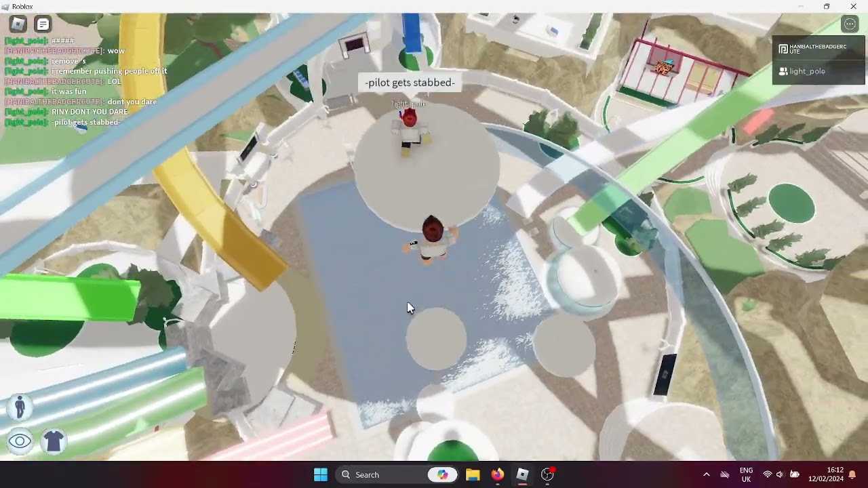Click chat message 'dont you dare'
This screenshot has width=868, height=488.
coord(132,102)
